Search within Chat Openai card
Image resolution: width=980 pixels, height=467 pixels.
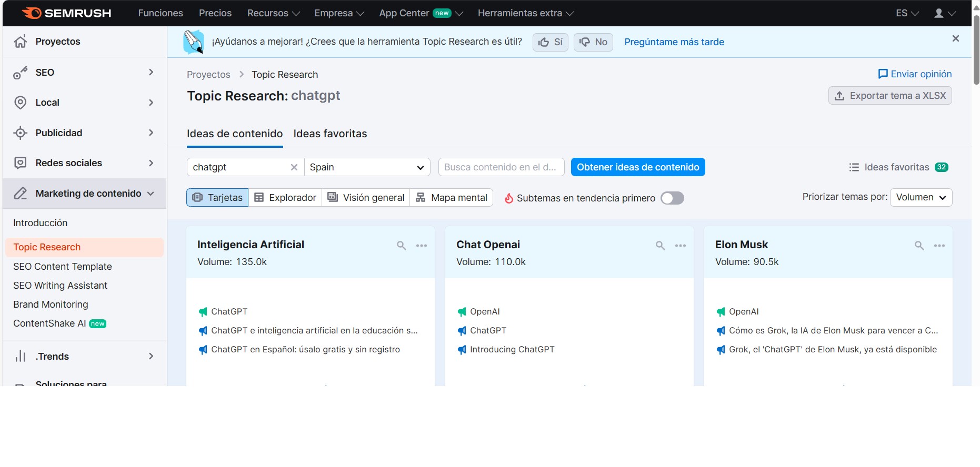[661, 246]
